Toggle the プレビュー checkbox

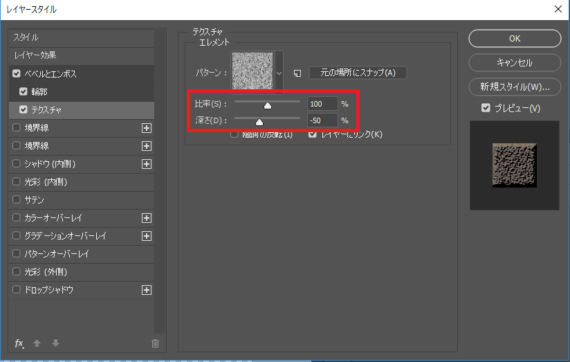pyautogui.click(x=486, y=108)
